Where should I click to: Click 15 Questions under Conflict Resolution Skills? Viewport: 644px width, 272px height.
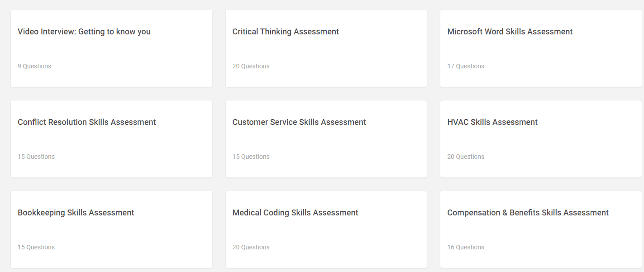tap(36, 157)
